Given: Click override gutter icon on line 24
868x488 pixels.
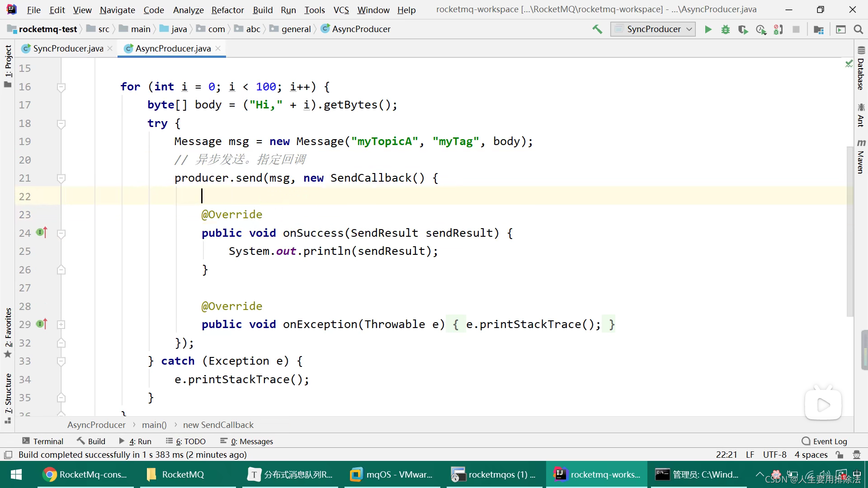Looking at the screenshot, I should pos(42,232).
